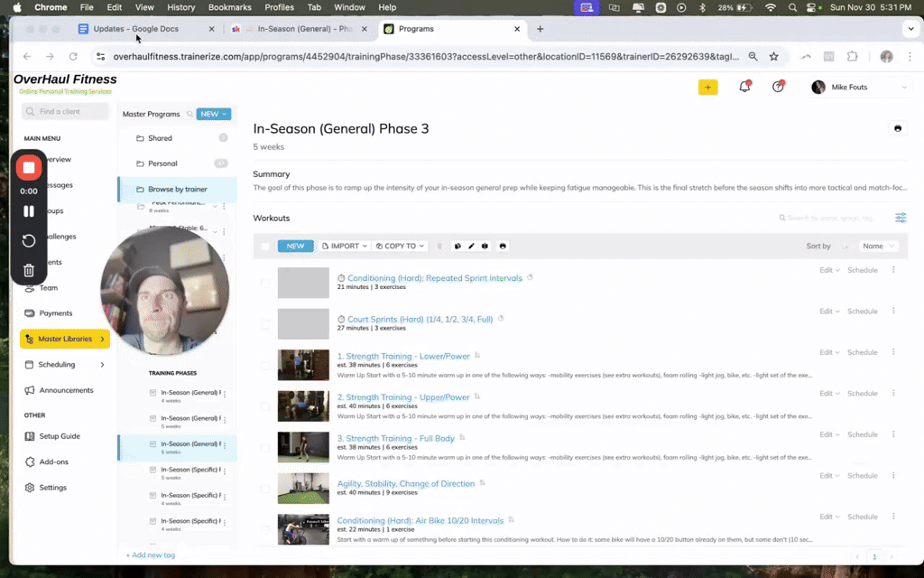Open the help question mark icon

click(778, 87)
